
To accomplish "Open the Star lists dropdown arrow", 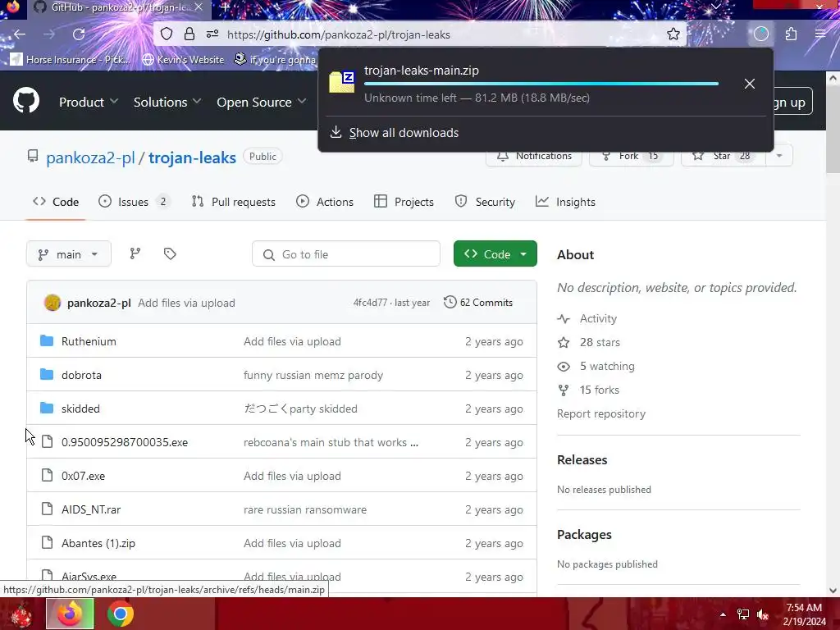I will coord(779,156).
